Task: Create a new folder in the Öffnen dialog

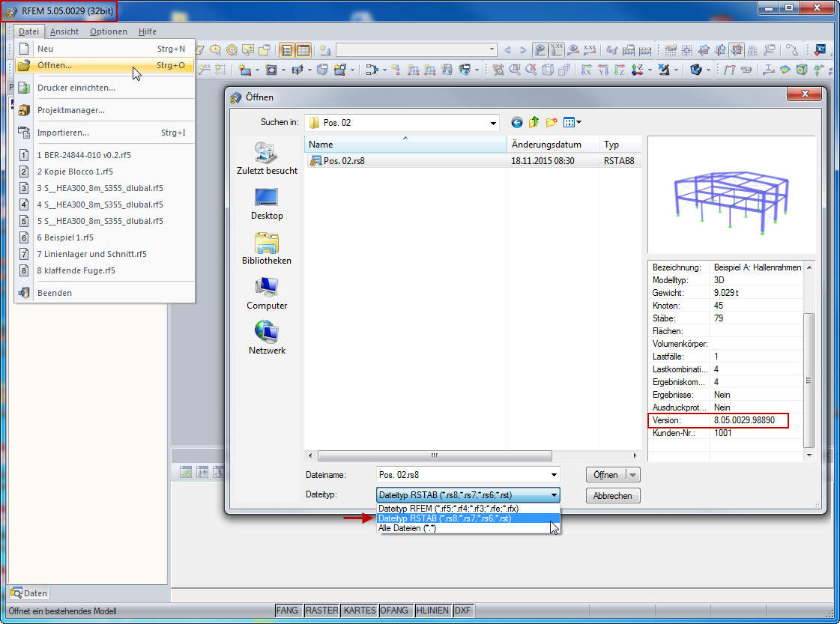Action: pyautogui.click(x=551, y=122)
